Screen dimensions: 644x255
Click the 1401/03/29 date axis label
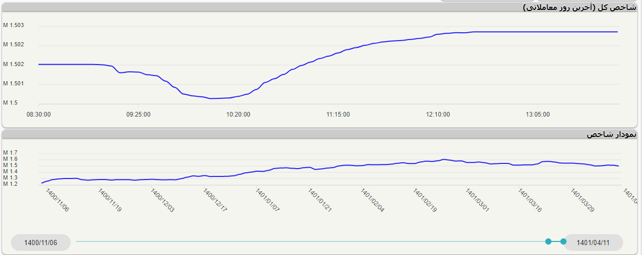(x=583, y=200)
